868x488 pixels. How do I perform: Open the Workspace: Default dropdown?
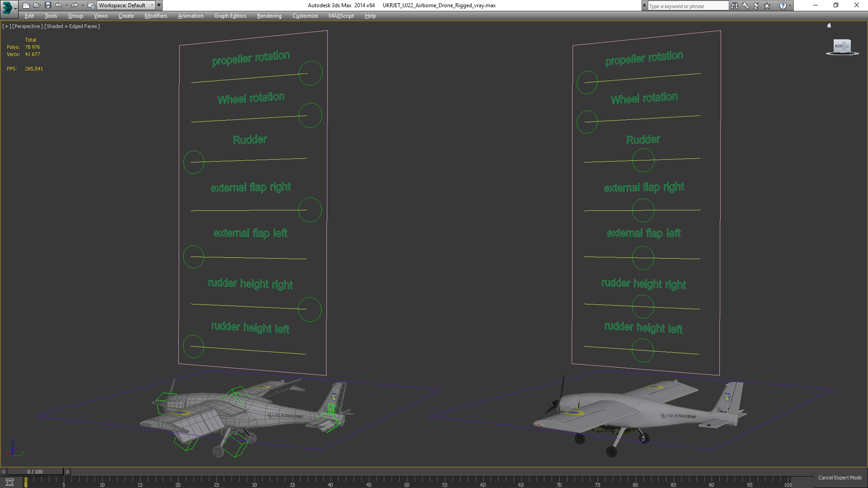pos(126,5)
